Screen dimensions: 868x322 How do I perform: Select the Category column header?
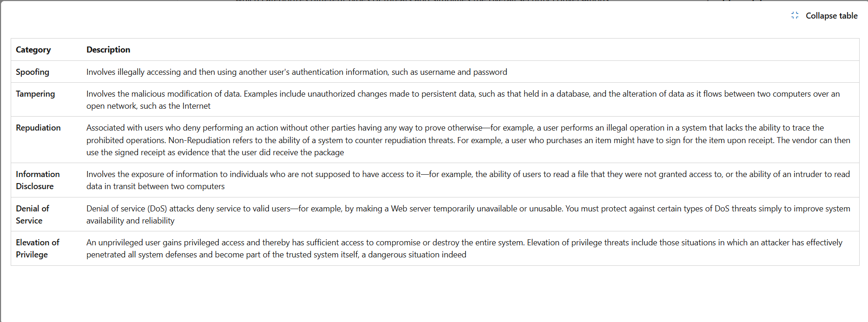(x=33, y=49)
